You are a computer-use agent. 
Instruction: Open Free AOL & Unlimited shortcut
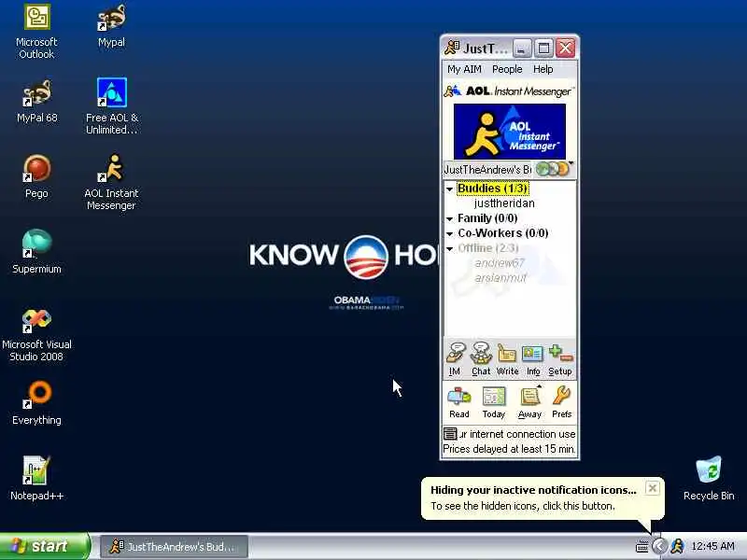tap(112, 106)
